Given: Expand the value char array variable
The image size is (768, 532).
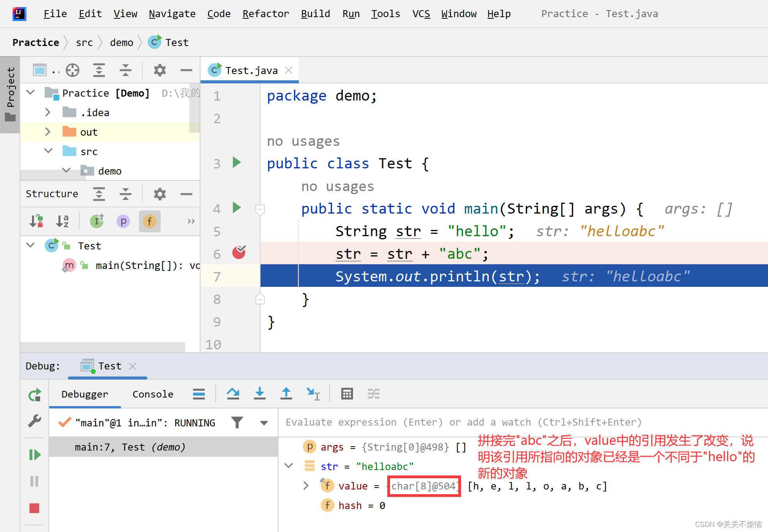Looking at the screenshot, I should (306, 486).
